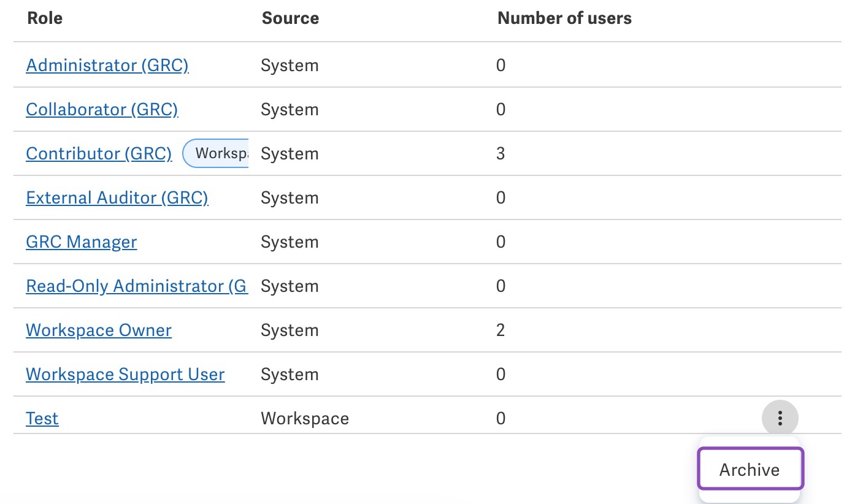Click the user count 0 for External Auditor (GRC)
This screenshot has width=844, height=504.
501,197
